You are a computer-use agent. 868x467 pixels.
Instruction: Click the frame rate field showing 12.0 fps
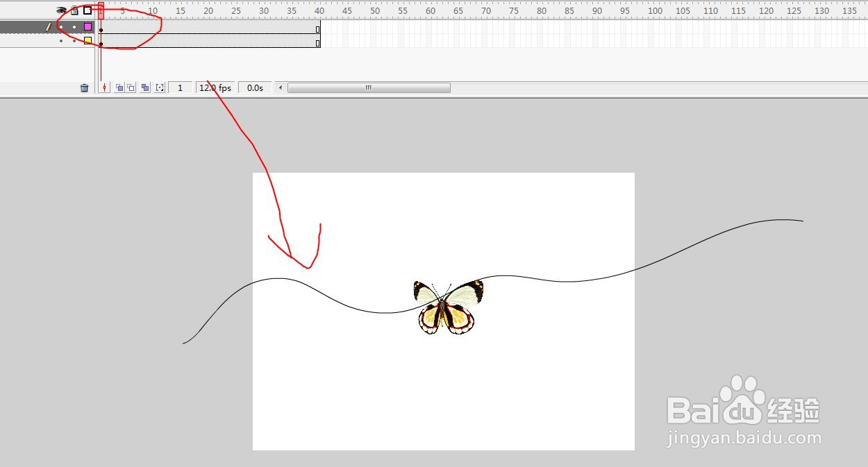(x=215, y=88)
